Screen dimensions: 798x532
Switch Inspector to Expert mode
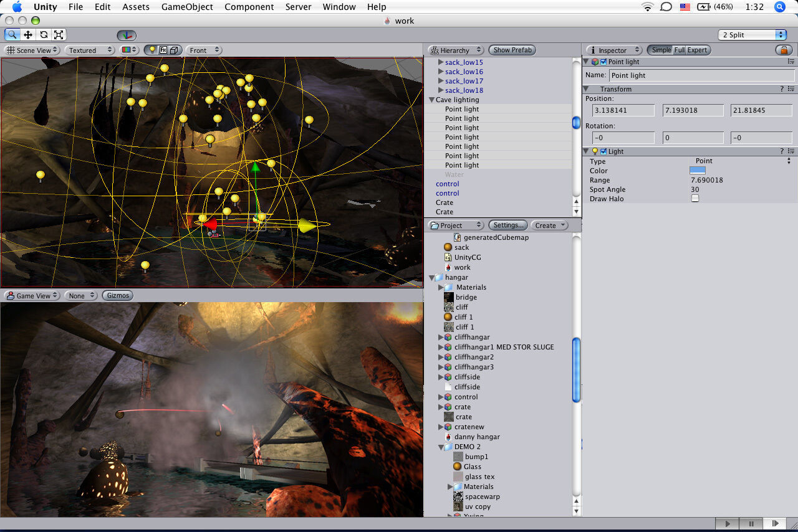[696, 49]
